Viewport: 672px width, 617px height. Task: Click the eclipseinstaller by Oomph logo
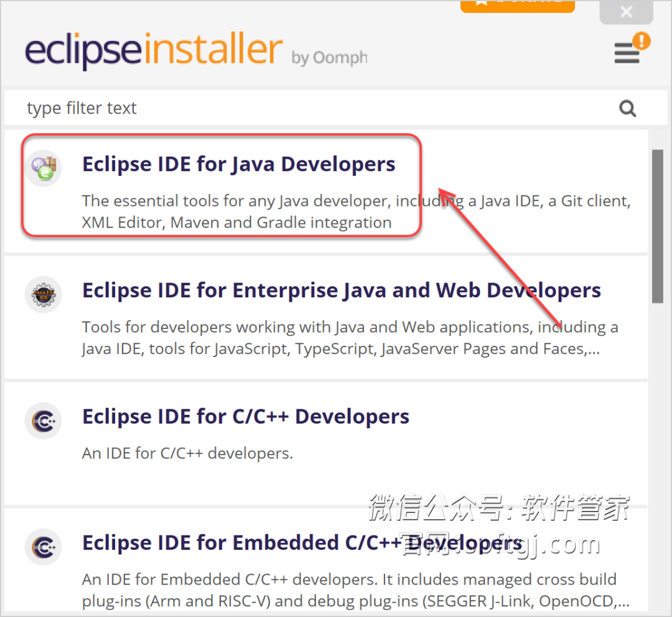click(196, 50)
